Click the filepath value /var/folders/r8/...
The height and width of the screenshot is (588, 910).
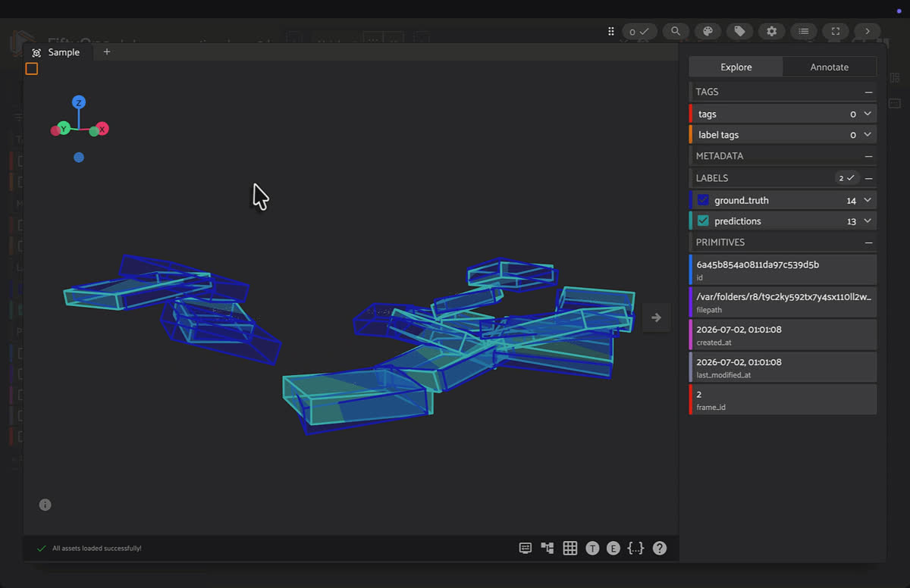point(784,296)
